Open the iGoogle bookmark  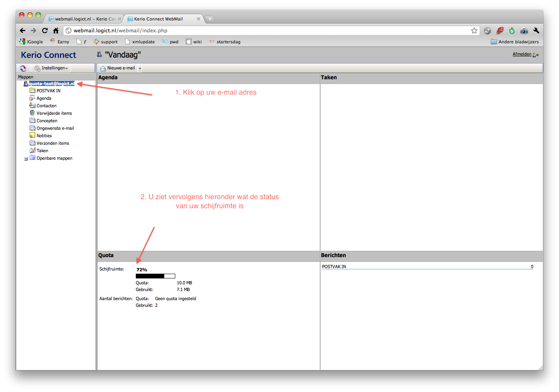[31, 41]
